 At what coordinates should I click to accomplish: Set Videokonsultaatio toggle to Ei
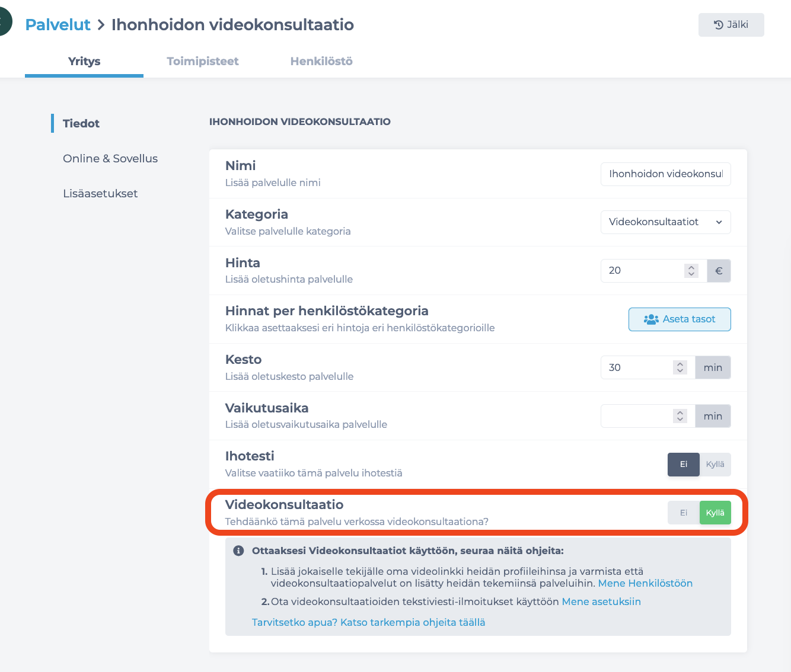(x=684, y=513)
